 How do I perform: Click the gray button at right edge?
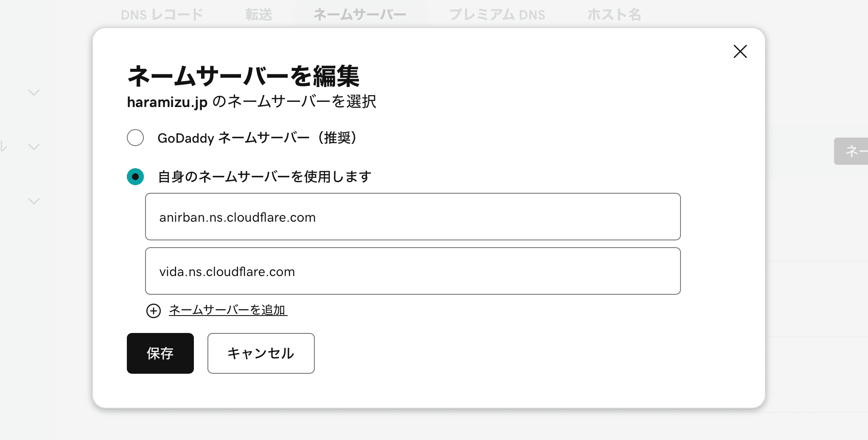(x=851, y=151)
